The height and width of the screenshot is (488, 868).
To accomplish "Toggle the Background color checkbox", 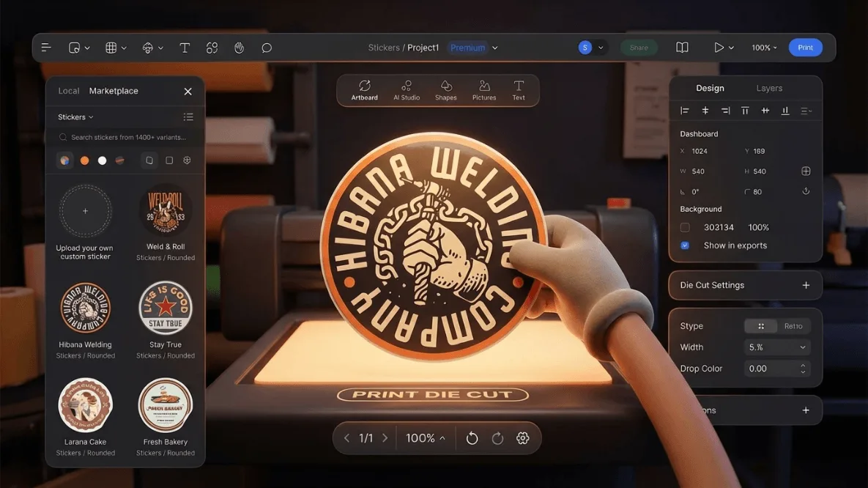I will coord(685,228).
